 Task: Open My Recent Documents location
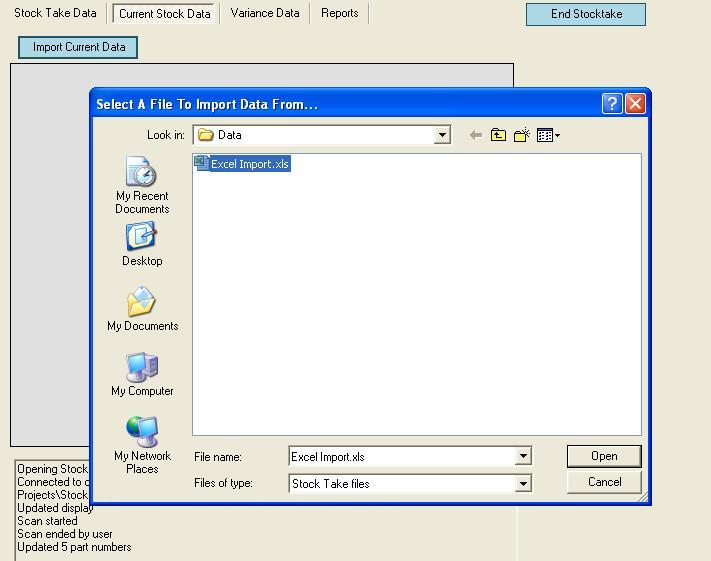(x=142, y=185)
